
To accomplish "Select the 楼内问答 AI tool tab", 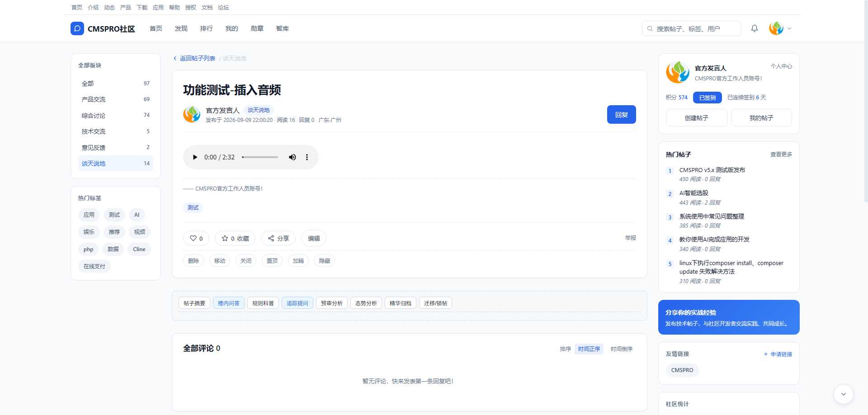I will click(229, 303).
